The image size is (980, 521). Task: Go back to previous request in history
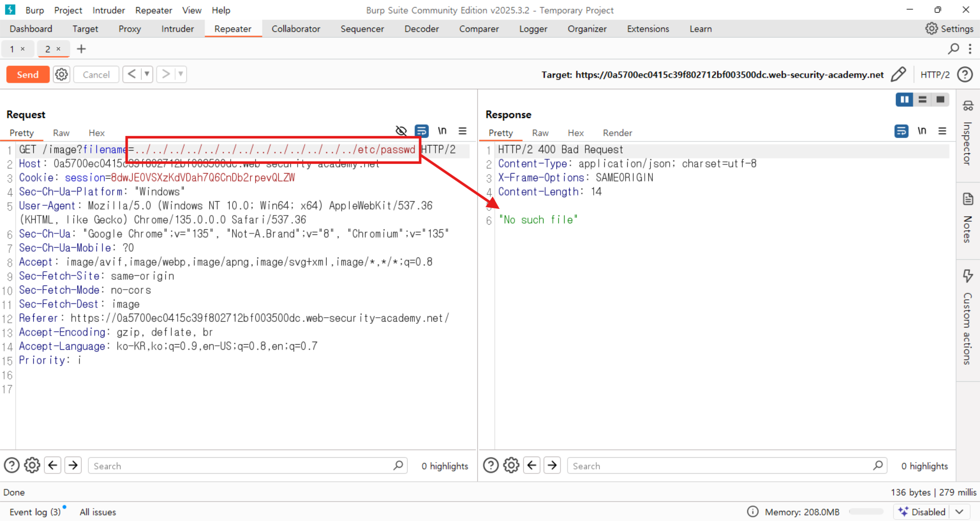click(x=132, y=75)
